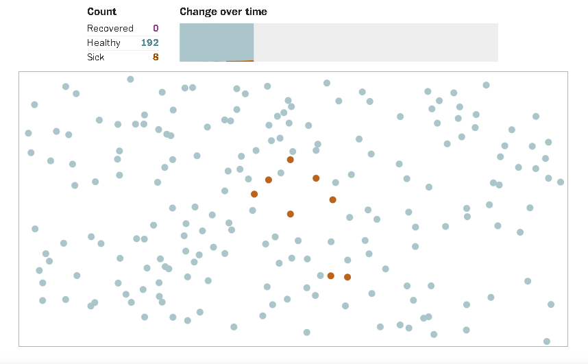Select the Recovered label
Viewport: 588px width, 364px height.
pos(110,28)
